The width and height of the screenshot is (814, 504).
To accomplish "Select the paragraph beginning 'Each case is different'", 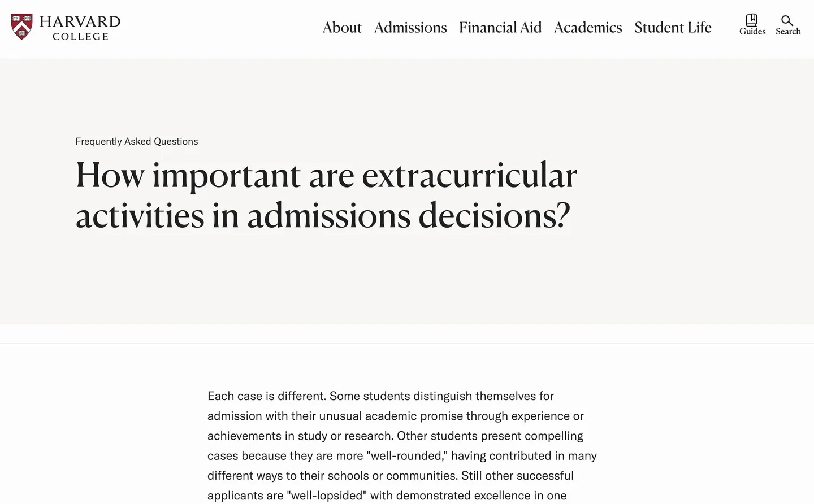I will coord(402,445).
